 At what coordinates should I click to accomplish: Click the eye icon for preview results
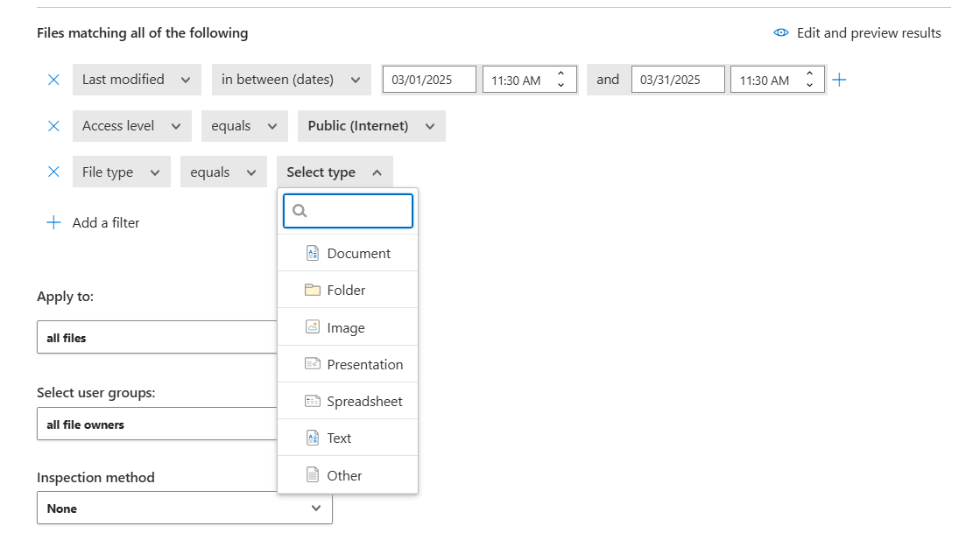pyautogui.click(x=781, y=33)
